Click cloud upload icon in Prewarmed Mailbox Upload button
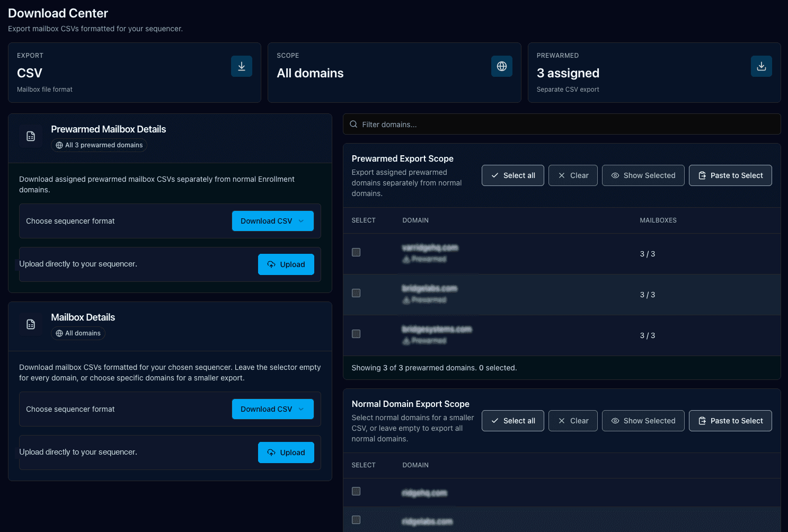 coord(271,264)
